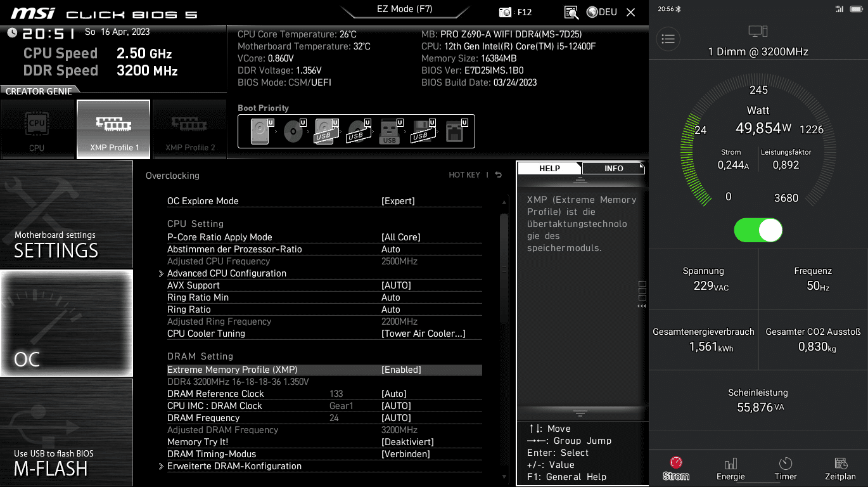Select the first hard drive boot device icon
The height and width of the screenshot is (487, 868).
[x=260, y=132]
